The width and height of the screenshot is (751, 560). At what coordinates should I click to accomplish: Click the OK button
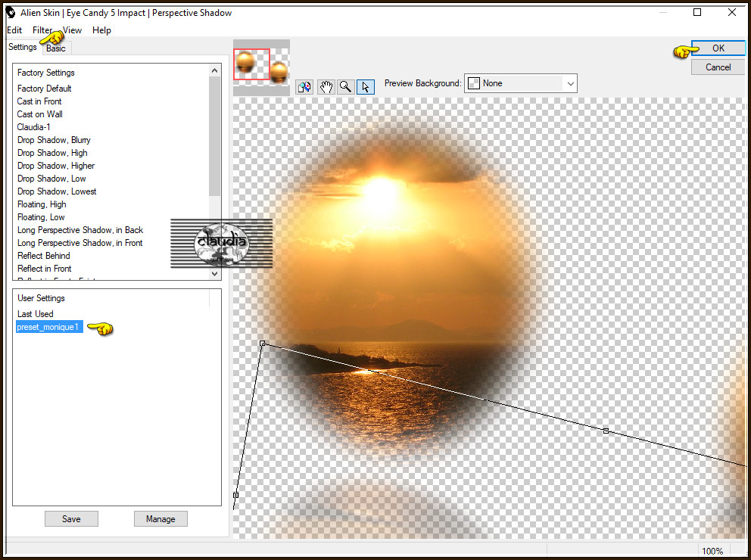click(x=718, y=48)
